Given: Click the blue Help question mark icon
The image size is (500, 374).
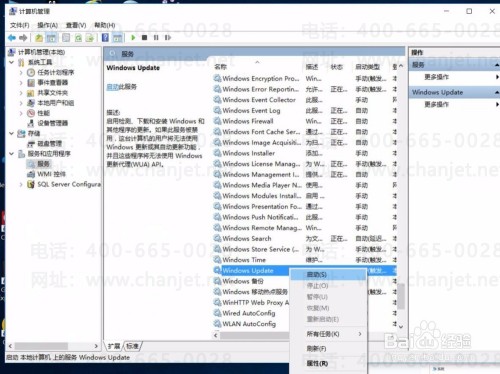Looking at the screenshot, I should click(x=105, y=38).
